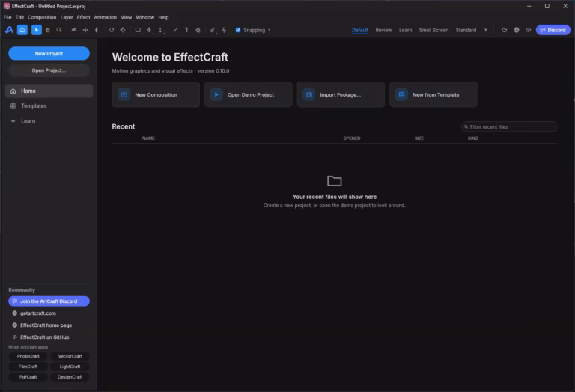Open the Animation menu

pos(106,17)
